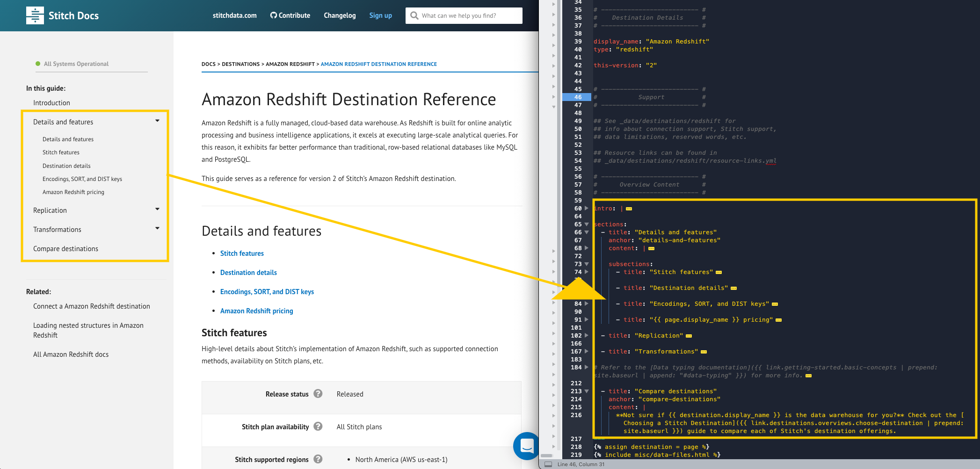This screenshot has height=469, width=980.
Task: Go to DESTINATIONS in the breadcrumb
Action: click(x=240, y=64)
